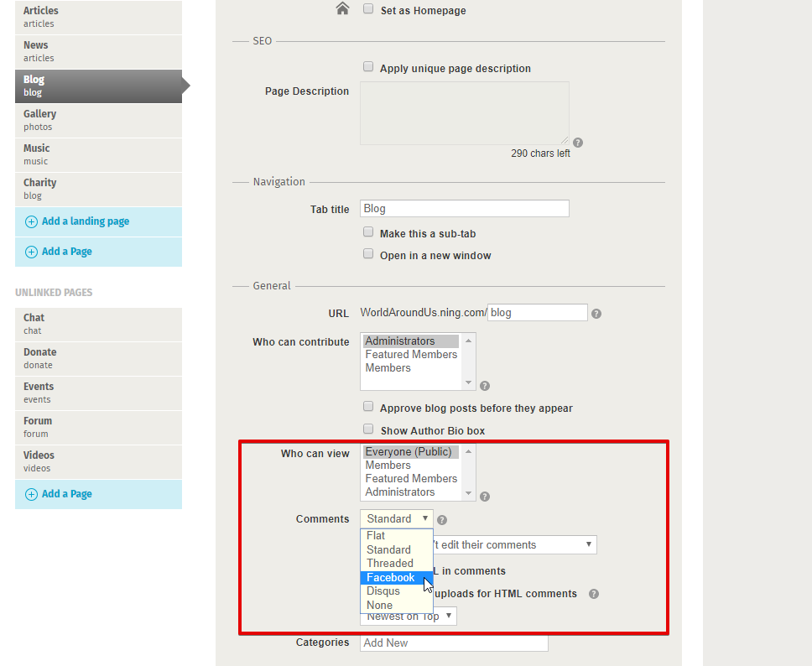Image resolution: width=812 pixels, height=666 pixels.
Task: Click the home icon beside Set as Homepage
Action: click(x=341, y=10)
